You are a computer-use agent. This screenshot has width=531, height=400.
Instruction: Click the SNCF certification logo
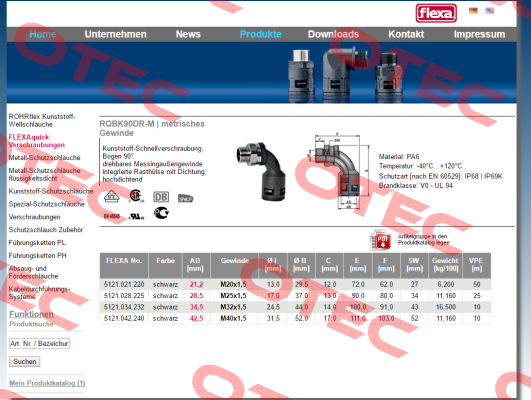(x=186, y=198)
